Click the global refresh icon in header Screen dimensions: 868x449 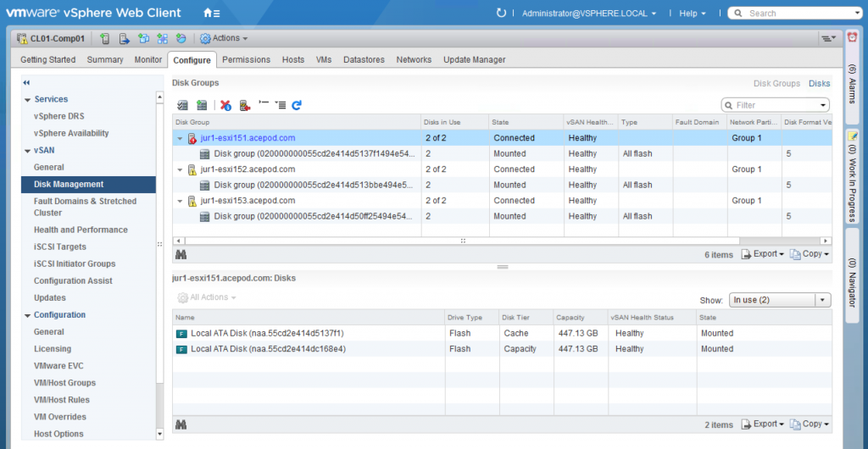click(501, 13)
